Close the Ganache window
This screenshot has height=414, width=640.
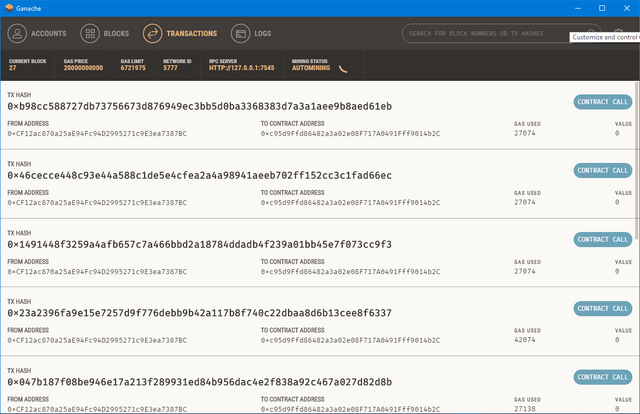[x=627, y=8]
